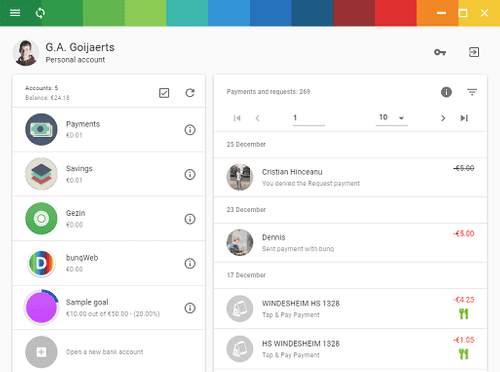Viewport: 500px width, 372px height.
Task: Click the G.A. Goijaerts name heading
Action: 80,47
